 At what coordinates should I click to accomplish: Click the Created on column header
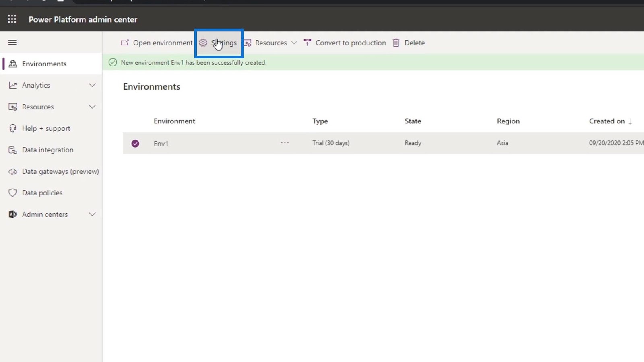point(607,121)
